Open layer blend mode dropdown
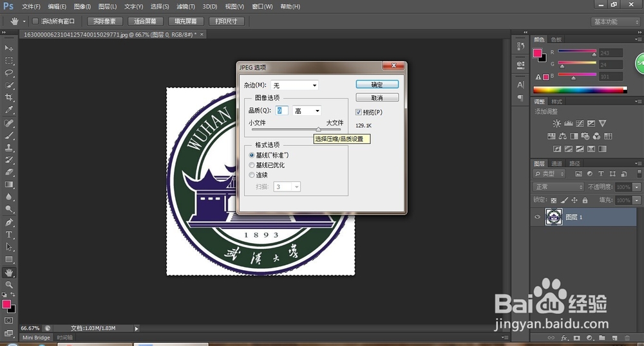Viewport: 644px width, 346px height. click(x=558, y=187)
